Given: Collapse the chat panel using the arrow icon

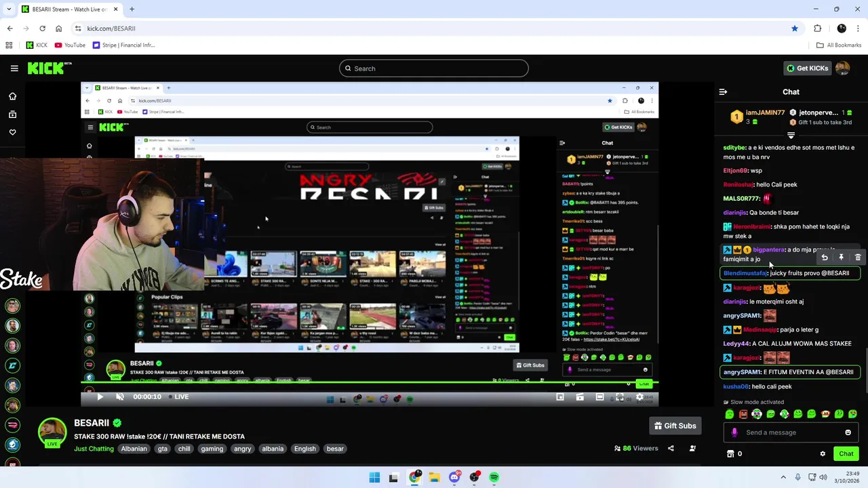Looking at the screenshot, I should [723, 91].
